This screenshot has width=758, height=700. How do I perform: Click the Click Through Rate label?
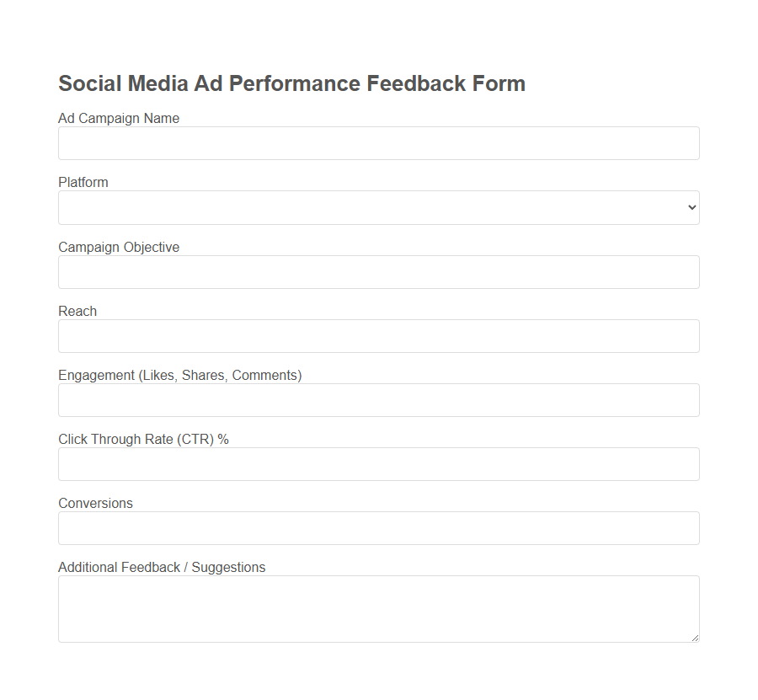point(143,439)
